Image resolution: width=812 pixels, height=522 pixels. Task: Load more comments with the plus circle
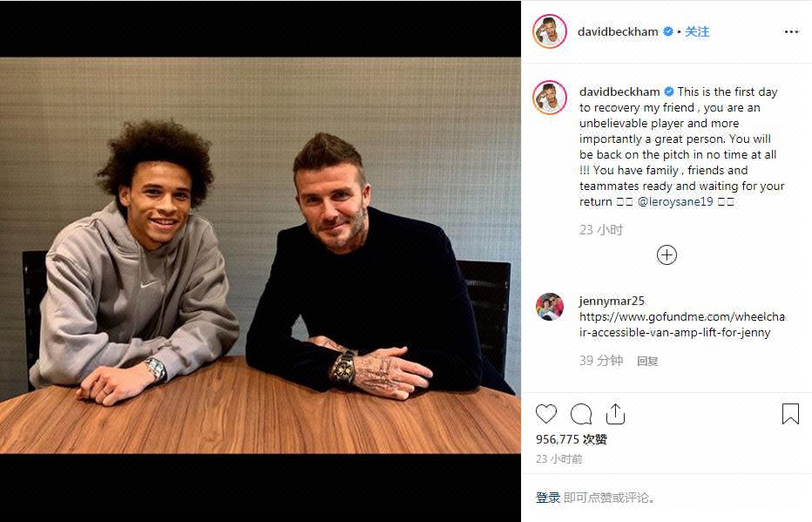[x=667, y=254]
